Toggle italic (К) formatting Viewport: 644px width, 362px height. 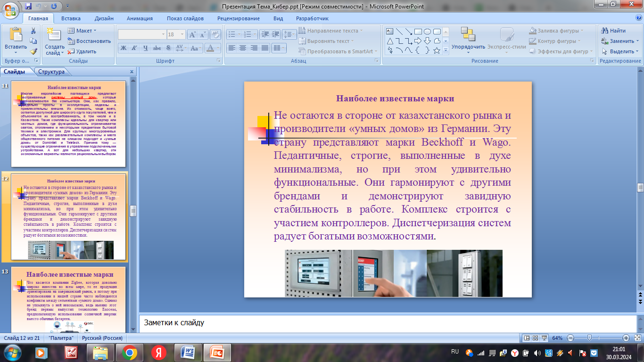point(134,48)
